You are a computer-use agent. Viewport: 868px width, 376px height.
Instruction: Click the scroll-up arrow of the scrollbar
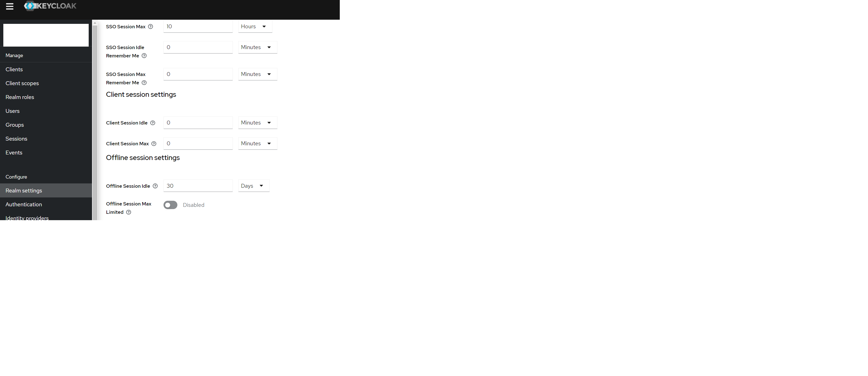95,23
